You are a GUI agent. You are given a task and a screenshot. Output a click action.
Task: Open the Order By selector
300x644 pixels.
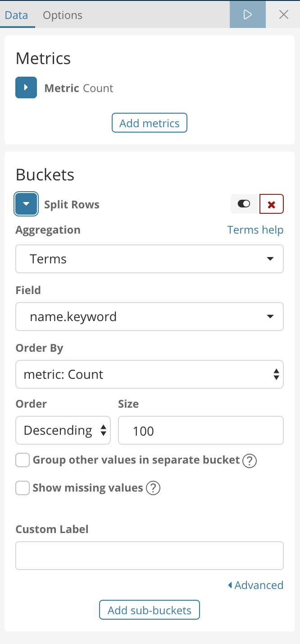pos(150,374)
